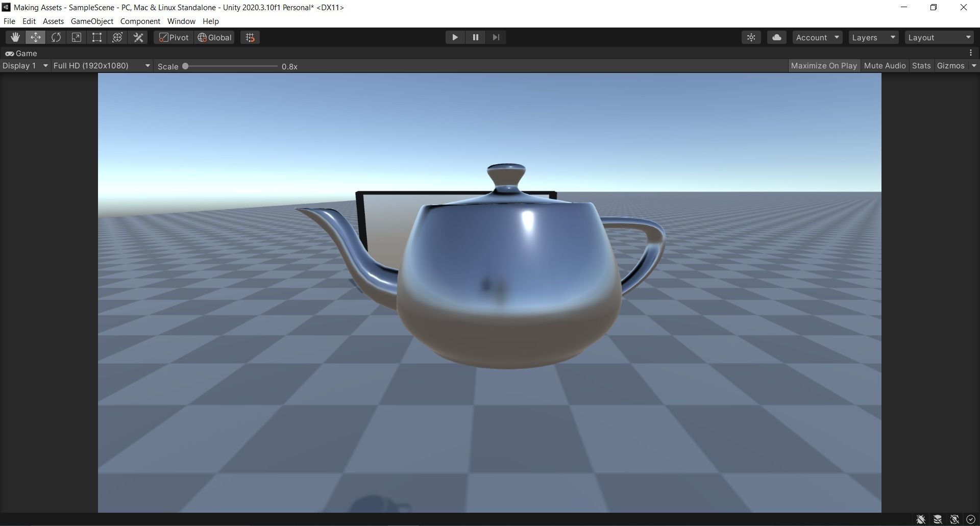Image resolution: width=980 pixels, height=526 pixels.
Task: Select the Transform tool
Action: 117,37
